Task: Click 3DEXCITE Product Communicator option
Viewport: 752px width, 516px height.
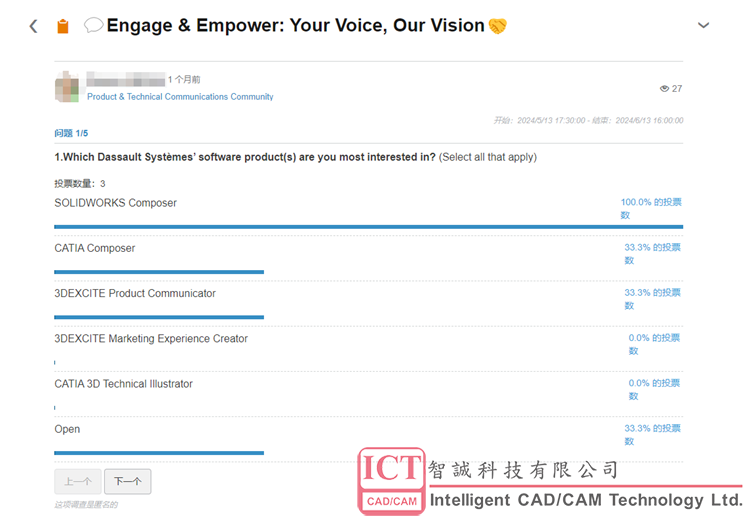Action: coord(135,294)
